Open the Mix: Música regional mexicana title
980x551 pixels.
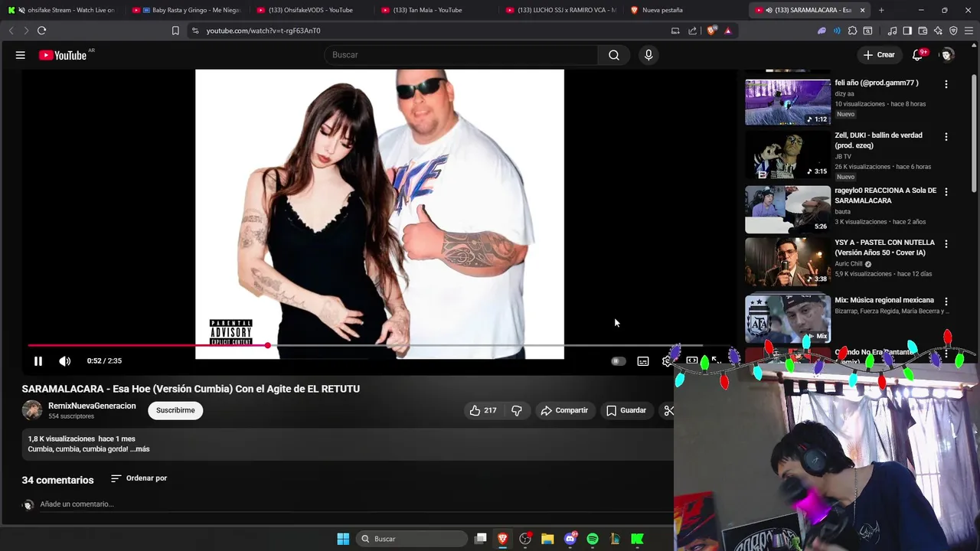884,300
